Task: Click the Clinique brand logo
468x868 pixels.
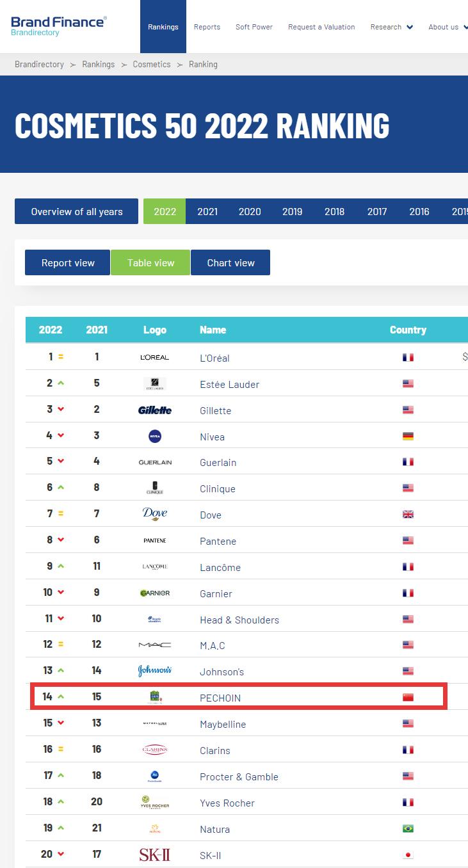Action: point(155,488)
